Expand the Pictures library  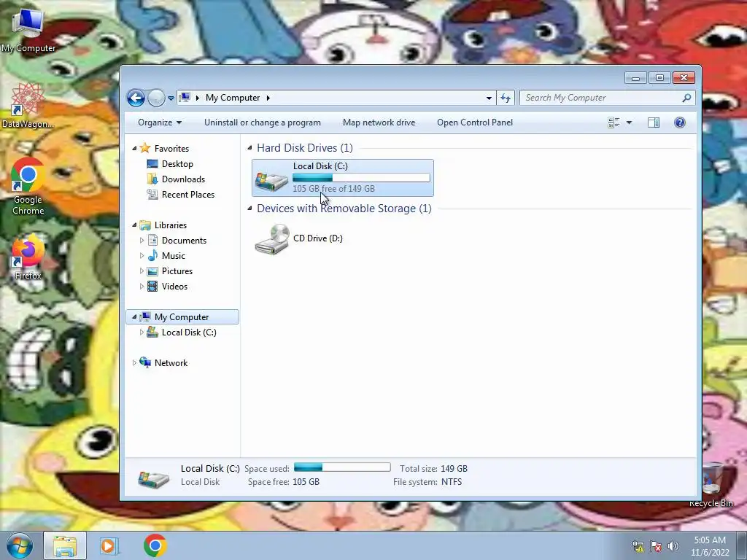[142, 271]
